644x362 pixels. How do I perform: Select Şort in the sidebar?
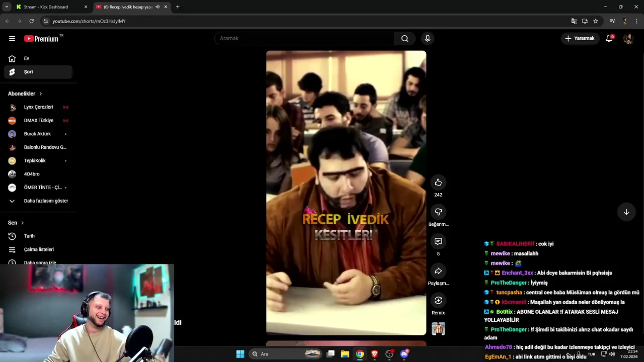point(38,72)
